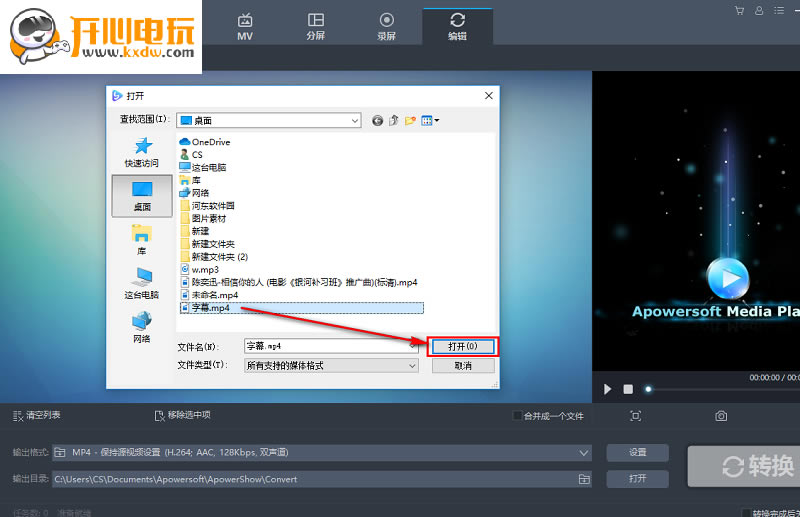Viewport: 800px width, 517px height.
Task: Enable 合并成一个文件 merge checkbox
Action: coord(517,415)
